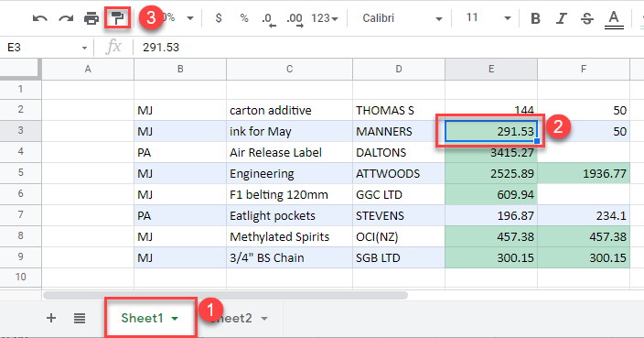
Task: Click the select-all corner box
Action: point(20,69)
